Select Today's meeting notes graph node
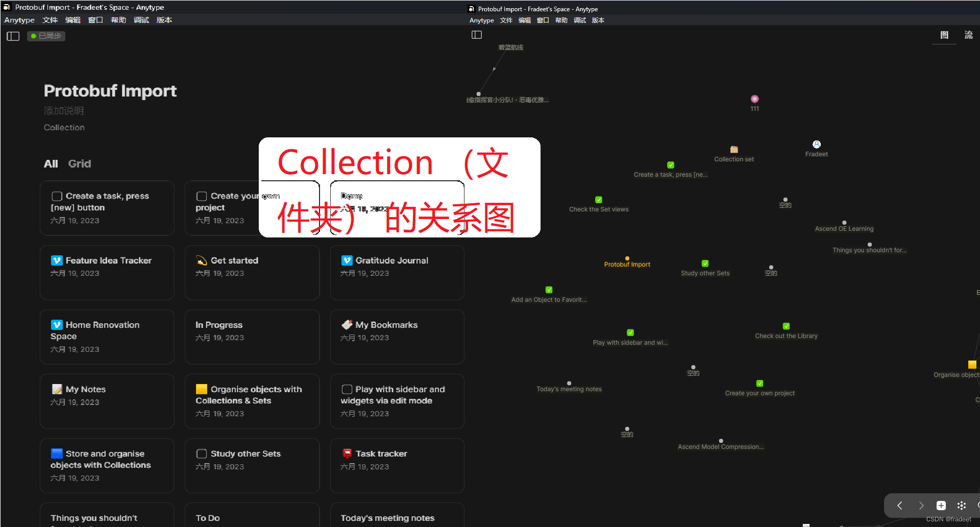Viewport: 980px width, 527px height. (x=569, y=383)
